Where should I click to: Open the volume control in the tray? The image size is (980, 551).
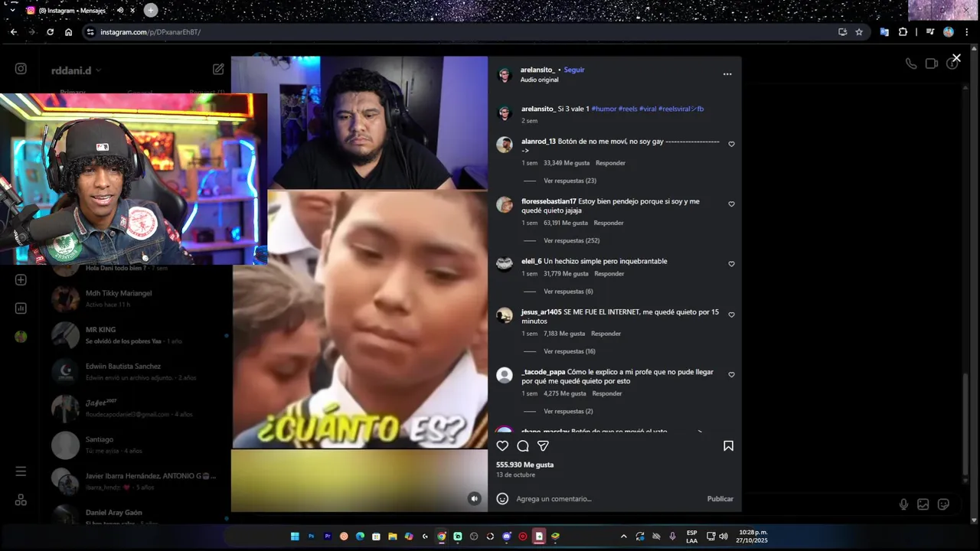point(723,536)
